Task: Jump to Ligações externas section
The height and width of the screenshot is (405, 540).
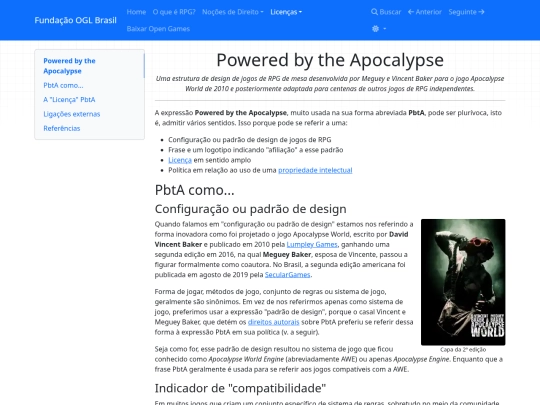Action: pyautogui.click(x=72, y=114)
